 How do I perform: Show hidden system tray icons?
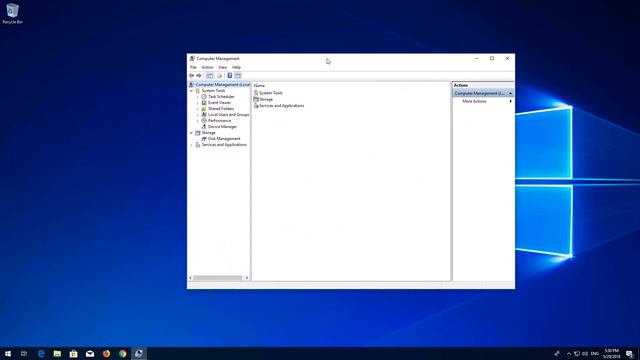pos(569,354)
